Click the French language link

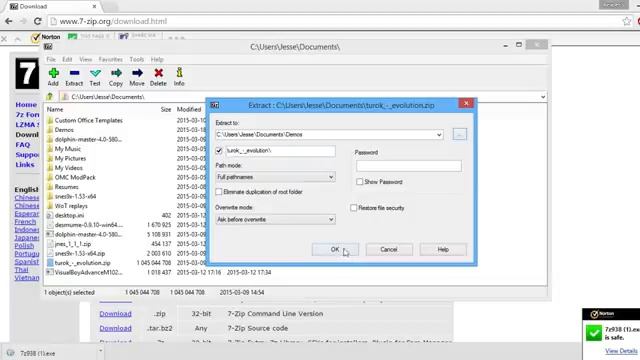pos(25,222)
